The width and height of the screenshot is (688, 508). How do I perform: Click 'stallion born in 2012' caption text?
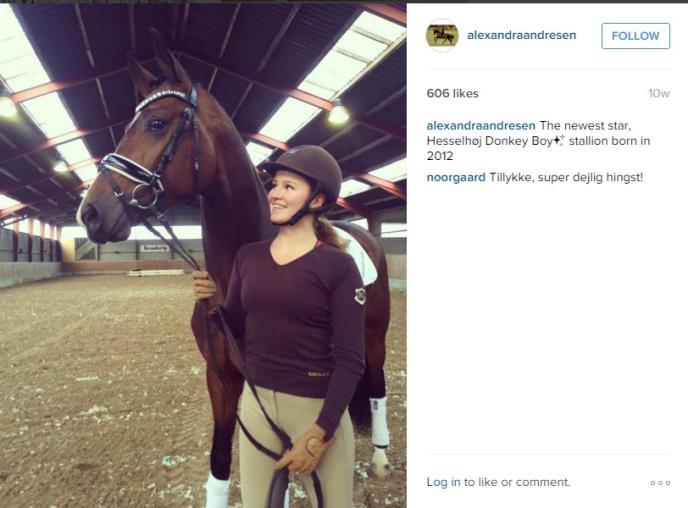538,148
